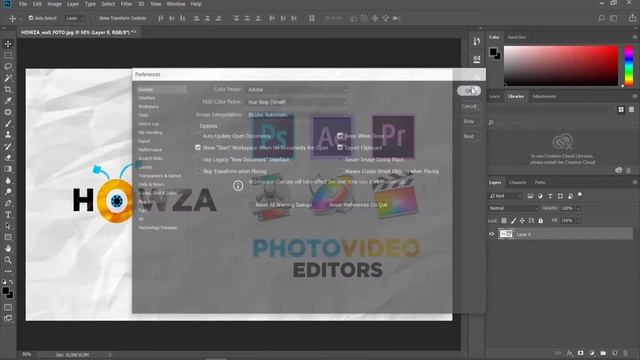The height and width of the screenshot is (360, 640).
Task: Open the Auto-Select Layer dropdown
Action: 74,18
